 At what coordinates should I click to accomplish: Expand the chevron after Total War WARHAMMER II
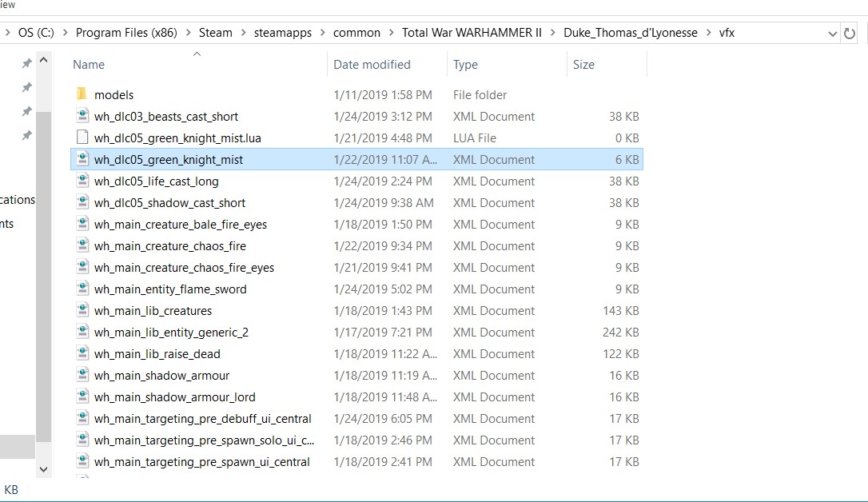click(552, 33)
